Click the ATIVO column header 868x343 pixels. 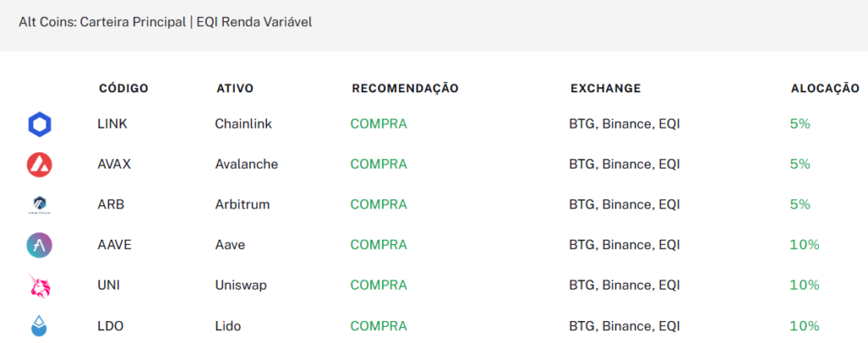pos(235,89)
